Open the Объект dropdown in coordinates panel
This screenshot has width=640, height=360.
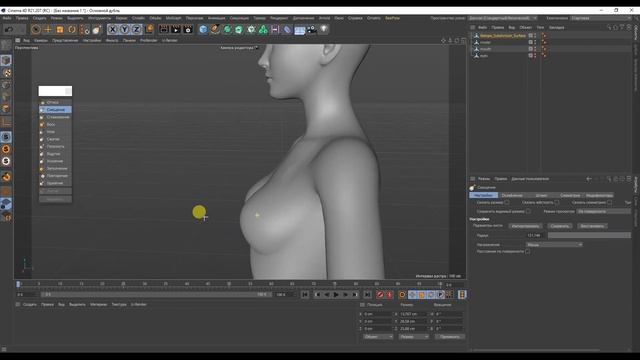378,337
